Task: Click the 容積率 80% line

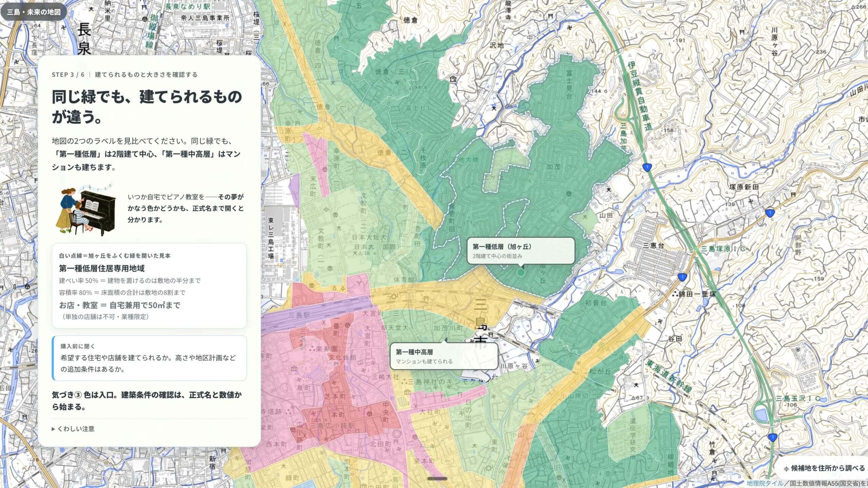Action: point(122,292)
